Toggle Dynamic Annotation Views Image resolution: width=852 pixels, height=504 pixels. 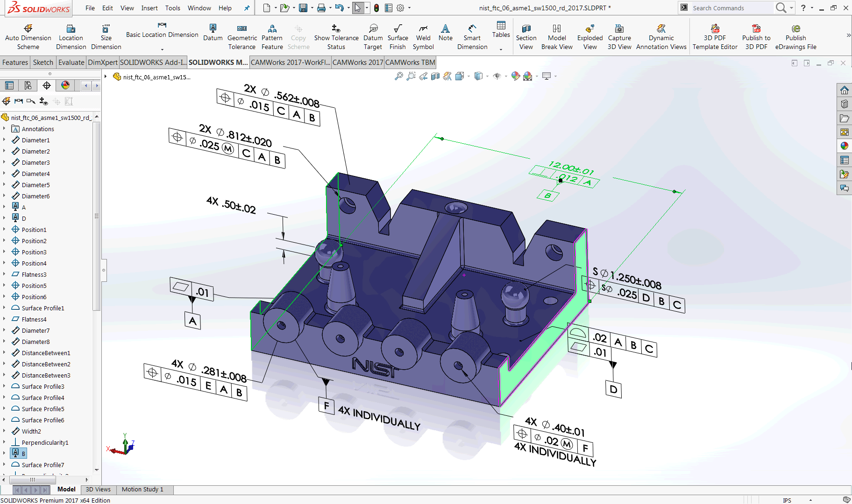(x=661, y=35)
